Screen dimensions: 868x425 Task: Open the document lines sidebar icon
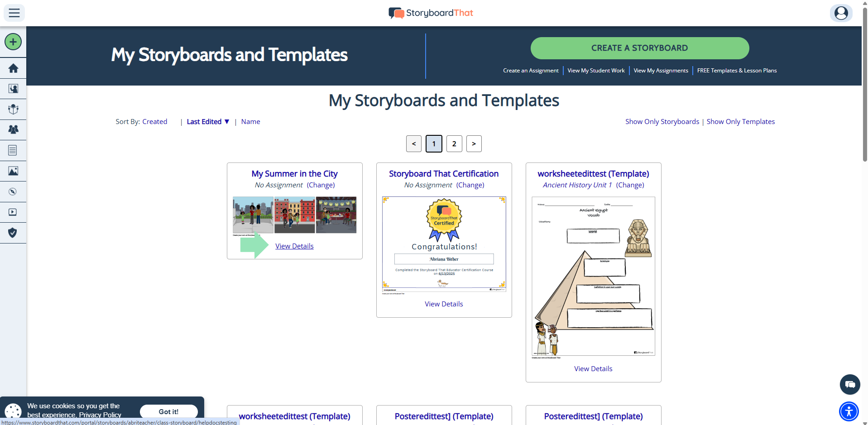pos(13,150)
